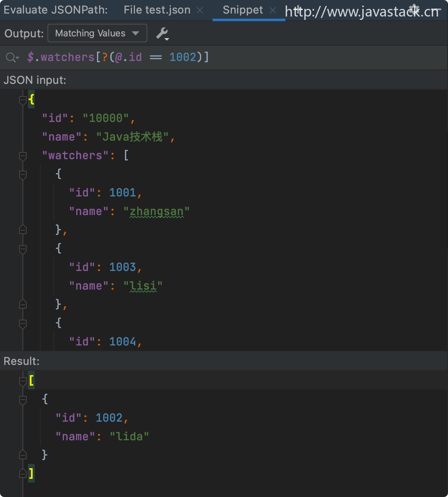
Task: Click fold end marker of Result array
Action: [22, 473]
